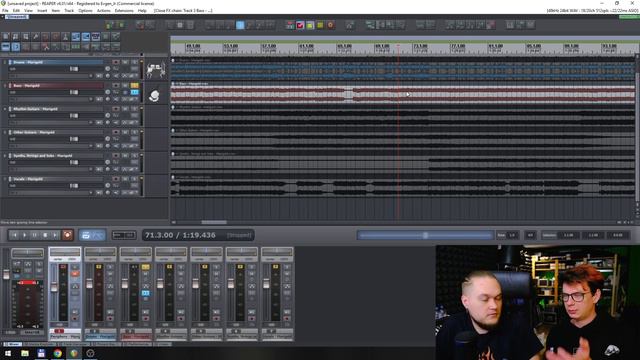640x360 pixels.
Task: Open the Options menu
Action: click(x=85, y=11)
